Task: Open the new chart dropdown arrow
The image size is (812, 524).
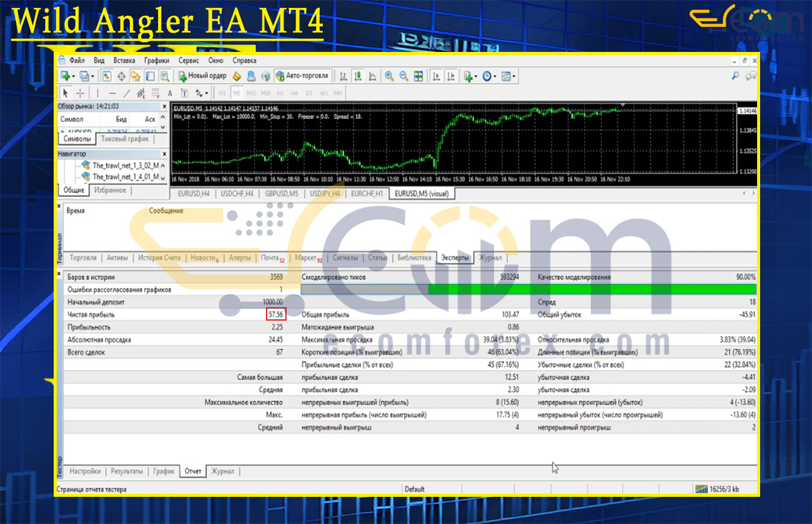Action: [73, 76]
